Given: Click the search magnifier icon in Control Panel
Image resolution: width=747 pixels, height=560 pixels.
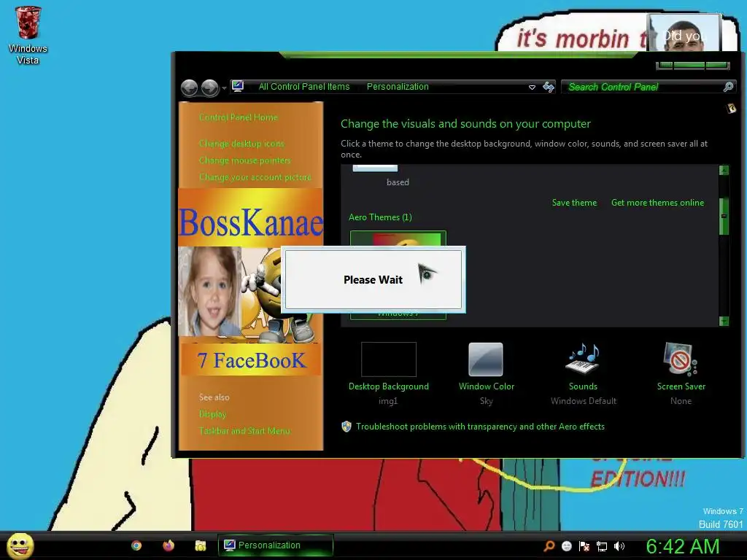Looking at the screenshot, I should click(x=728, y=87).
